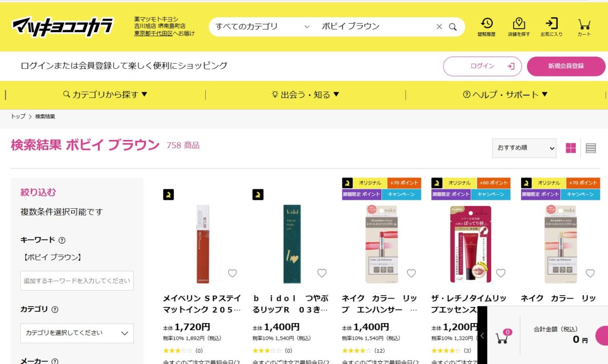608x364 pixels.
Task: Clear the search box with X icon
Action: click(439, 27)
